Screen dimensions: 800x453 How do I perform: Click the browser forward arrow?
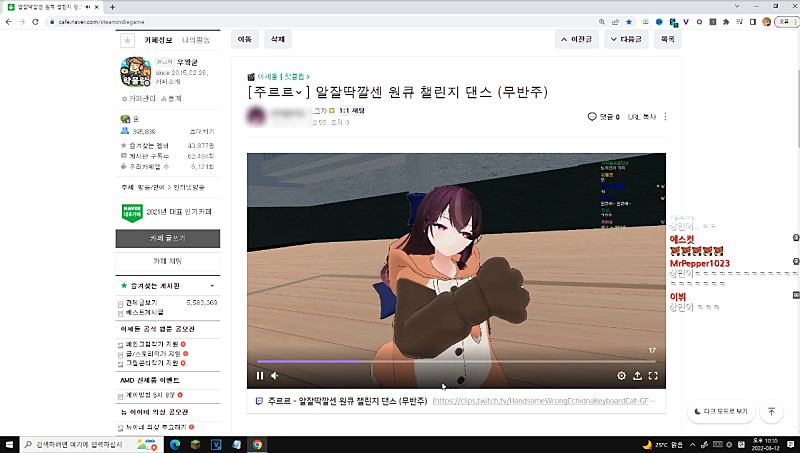[21, 22]
